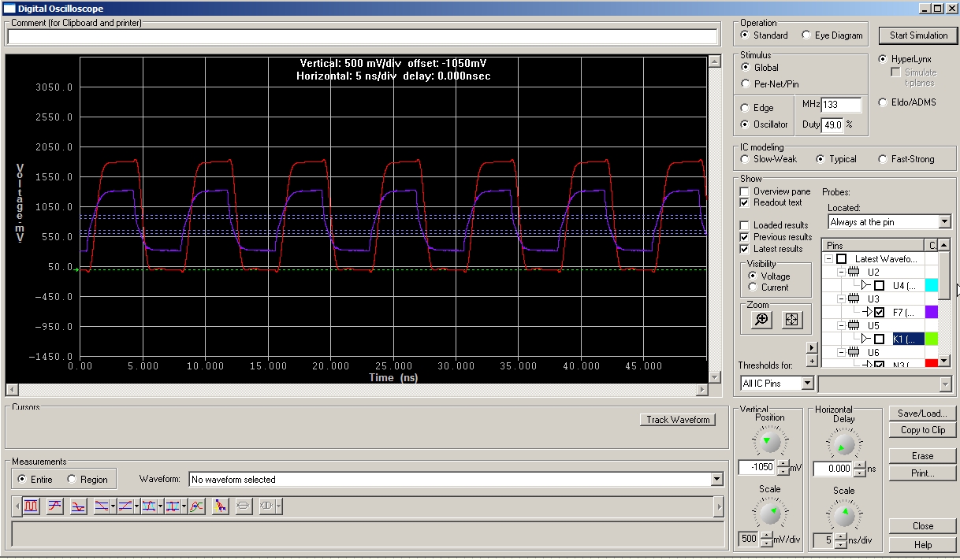960x560 pixels.
Task: Open the Thresholds for All IC Pins dropdown
Action: pyautogui.click(x=806, y=384)
